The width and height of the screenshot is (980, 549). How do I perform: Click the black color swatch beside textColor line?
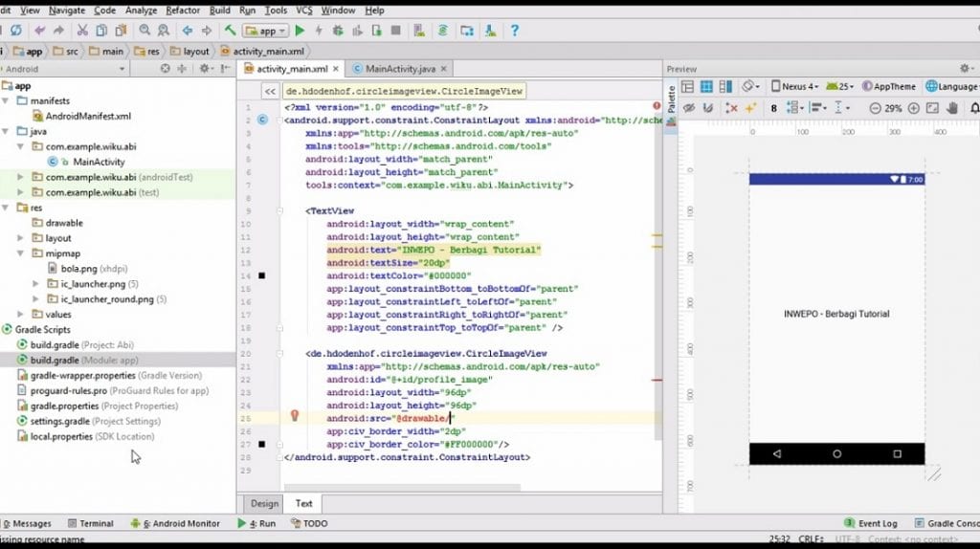click(x=261, y=276)
